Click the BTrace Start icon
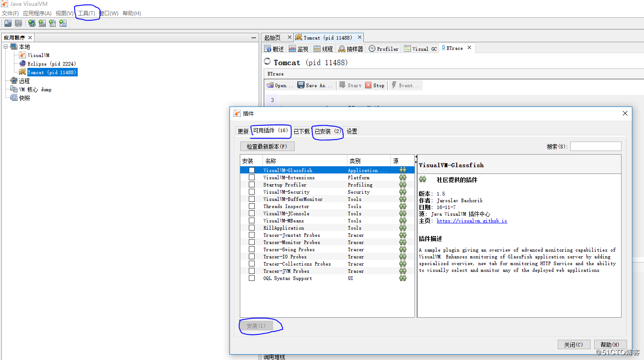Image resolution: width=644 pixels, height=360 pixels. (342, 85)
